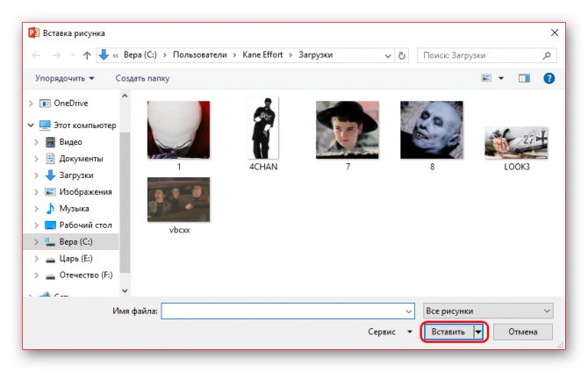This screenshot has height=372, width=588.
Task: Select the image thumbnail named 1
Action: coord(178,130)
